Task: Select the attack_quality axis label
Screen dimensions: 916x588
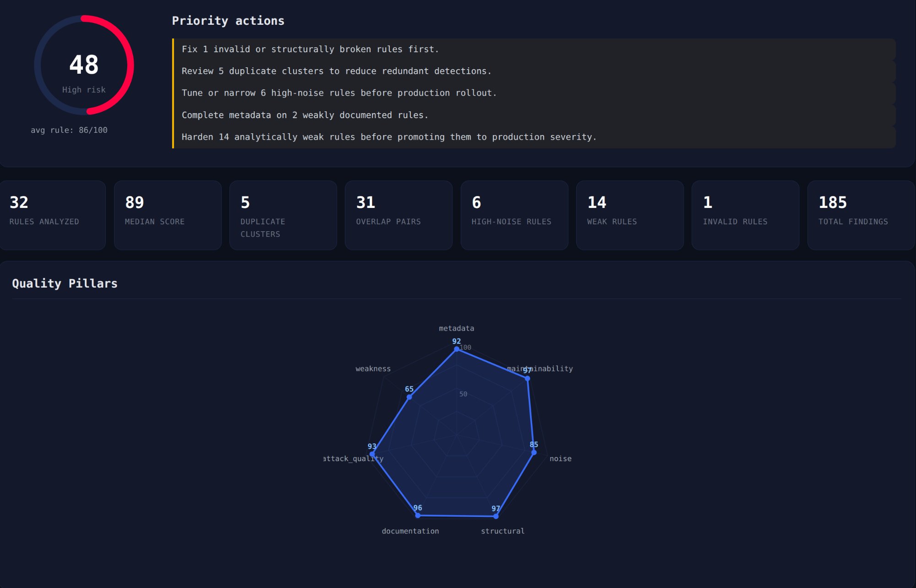Action: [x=354, y=458]
